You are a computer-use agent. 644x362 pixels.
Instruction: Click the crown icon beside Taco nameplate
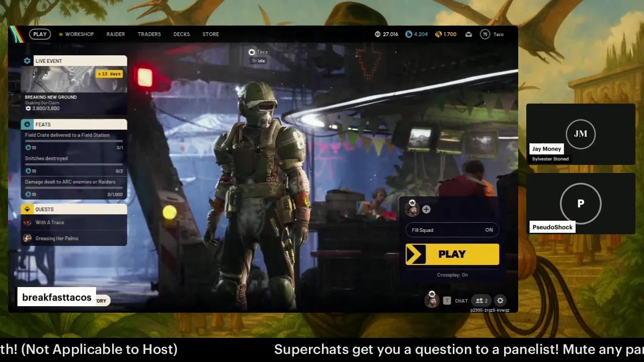[252, 52]
